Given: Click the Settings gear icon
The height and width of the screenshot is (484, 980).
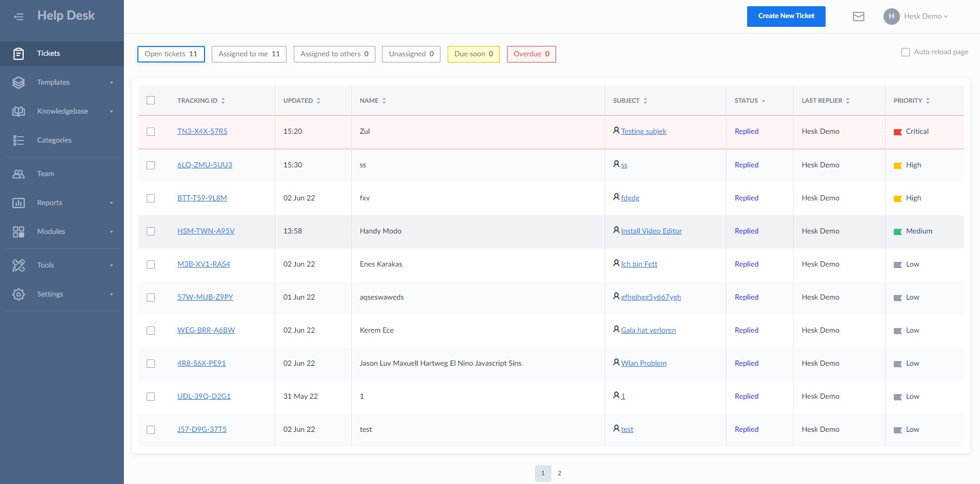Looking at the screenshot, I should pyautogui.click(x=19, y=294).
